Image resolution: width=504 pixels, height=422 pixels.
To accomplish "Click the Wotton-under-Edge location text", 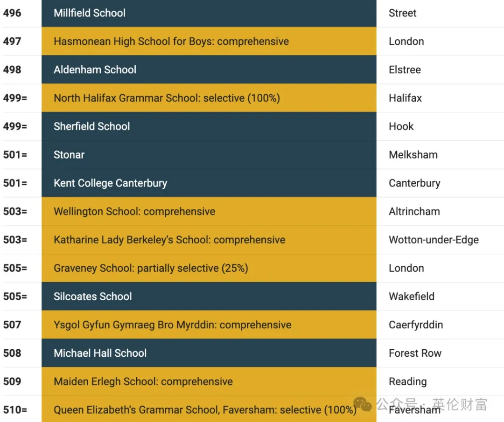I will point(434,240).
